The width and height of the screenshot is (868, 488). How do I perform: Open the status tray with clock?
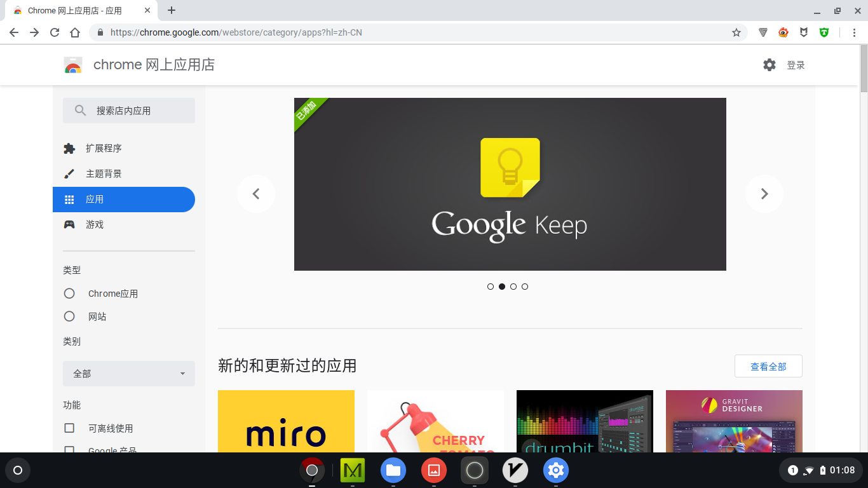point(821,470)
